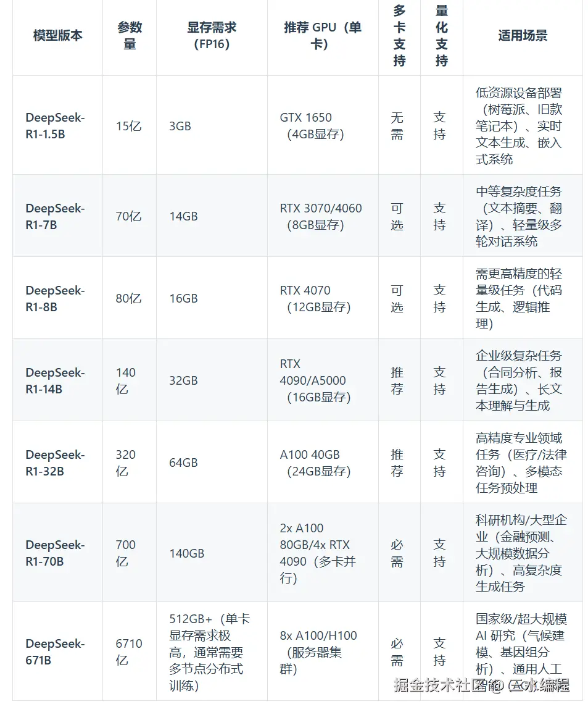Click the DeepSeek-R1-32B row label
Image resolution: width=588 pixels, height=712 pixels.
[55, 463]
